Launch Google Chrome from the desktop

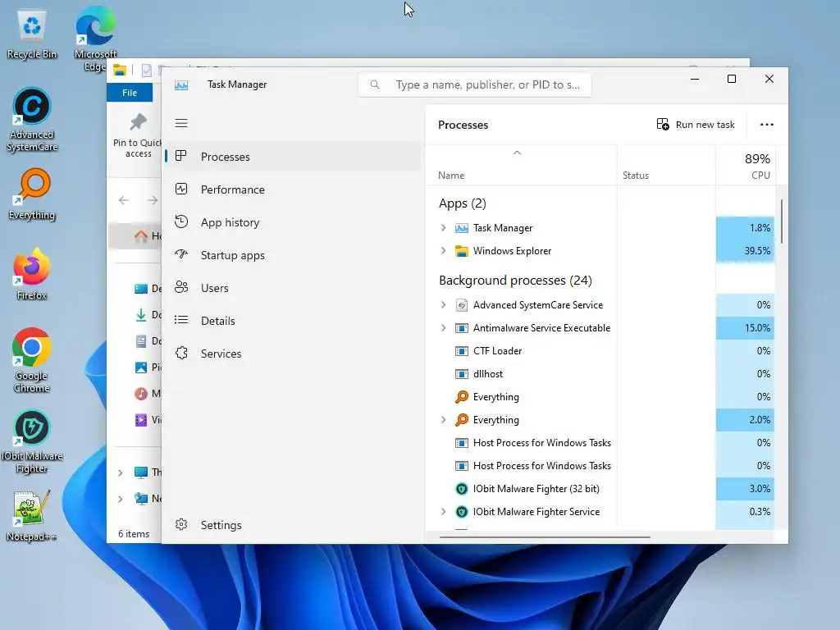tap(32, 361)
